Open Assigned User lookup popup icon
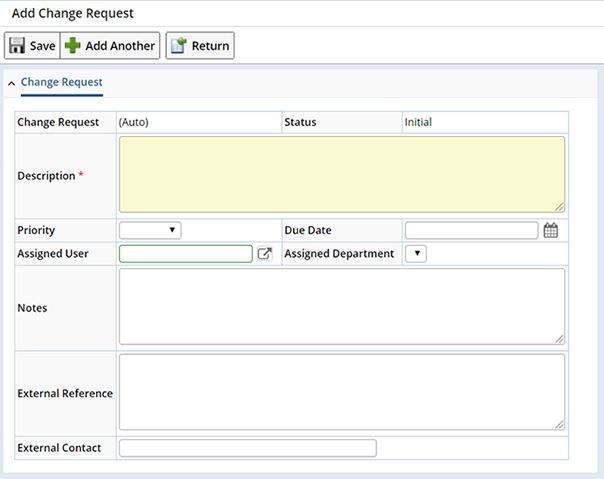This screenshot has width=604, height=479. 265,254
